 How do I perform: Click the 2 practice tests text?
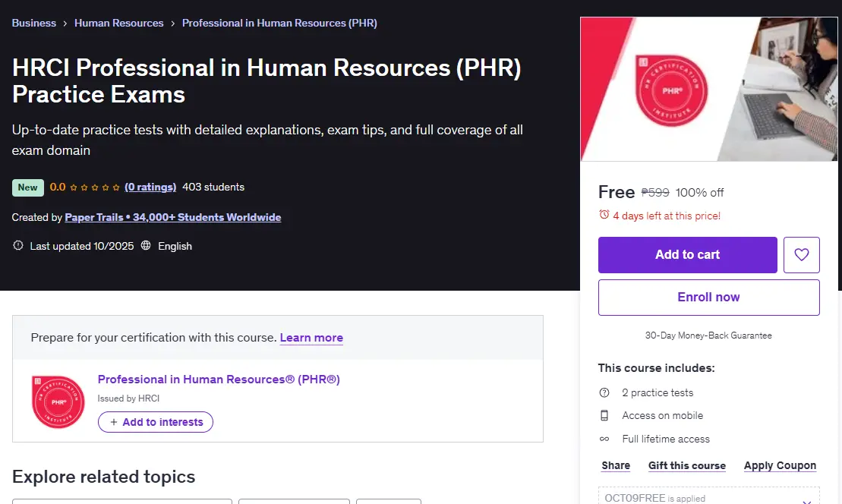(x=658, y=393)
